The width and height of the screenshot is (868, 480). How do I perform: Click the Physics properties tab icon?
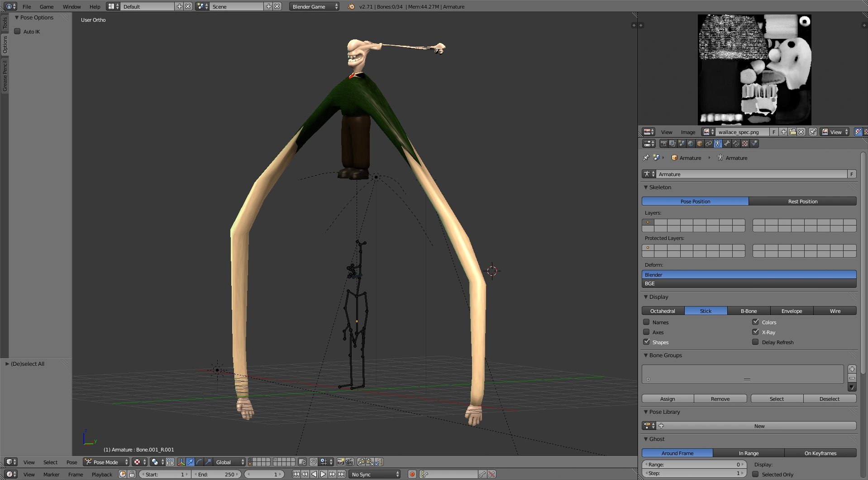point(754,144)
